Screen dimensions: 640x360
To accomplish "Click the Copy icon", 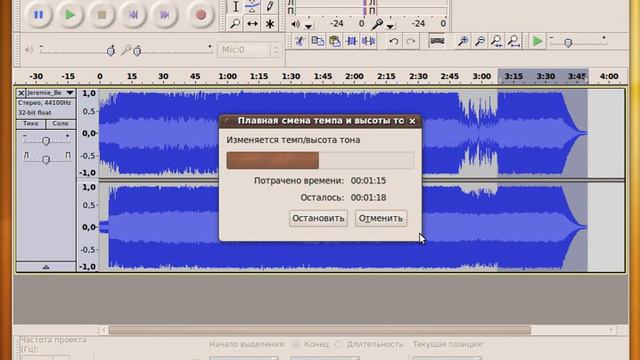I will coord(317,41).
